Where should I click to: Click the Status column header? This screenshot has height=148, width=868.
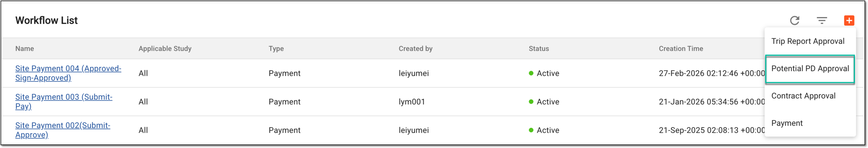pyautogui.click(x=539, y=49)
